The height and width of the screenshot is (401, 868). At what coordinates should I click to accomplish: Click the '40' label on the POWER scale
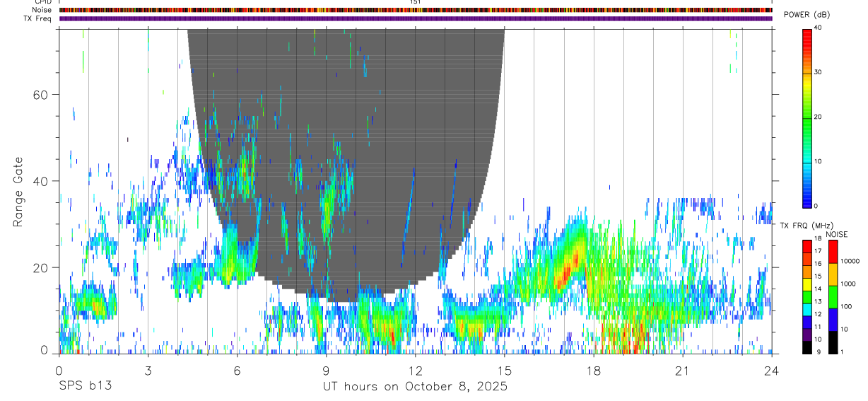[819, 29]
